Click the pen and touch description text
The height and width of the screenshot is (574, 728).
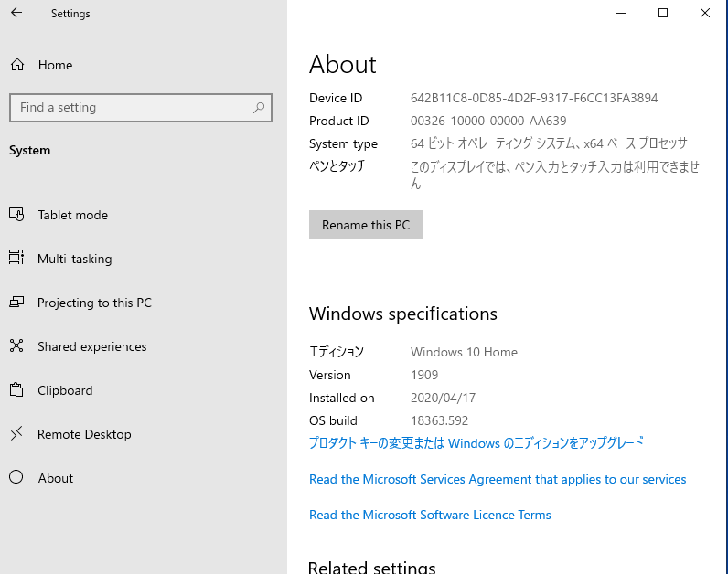coord(555,175)
